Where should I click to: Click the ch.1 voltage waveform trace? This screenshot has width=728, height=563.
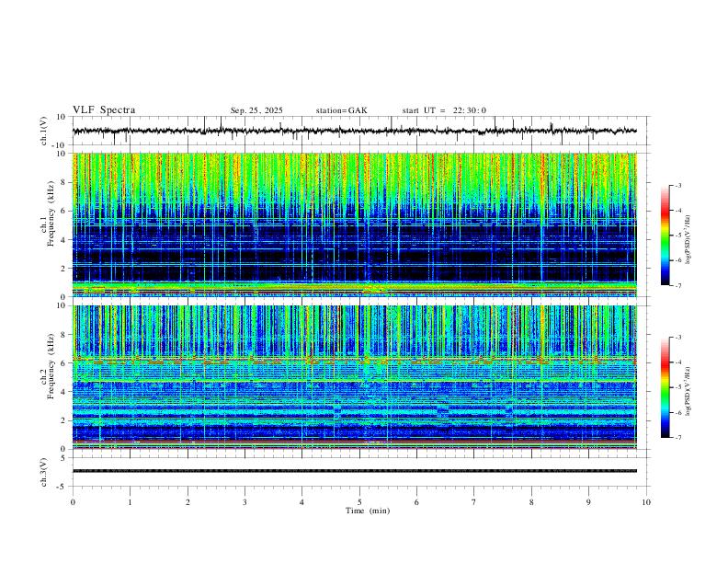pyautogui.click(x=355, y=131)
